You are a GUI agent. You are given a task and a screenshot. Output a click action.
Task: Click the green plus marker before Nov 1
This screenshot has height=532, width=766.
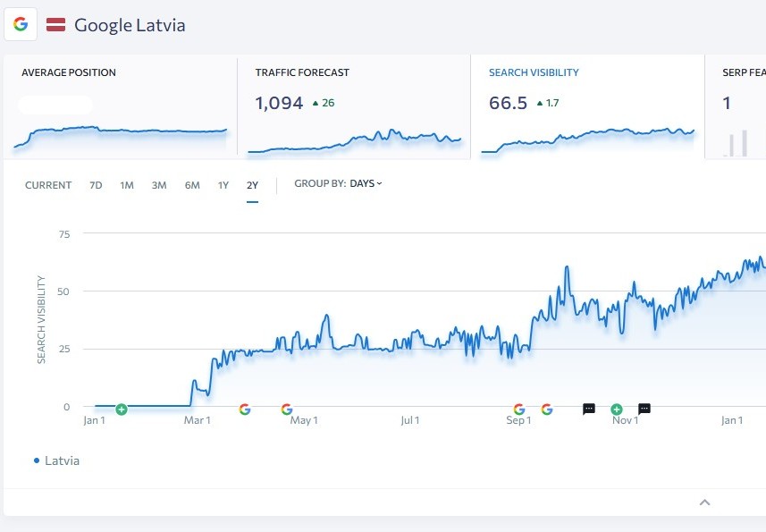coord(617,410)
